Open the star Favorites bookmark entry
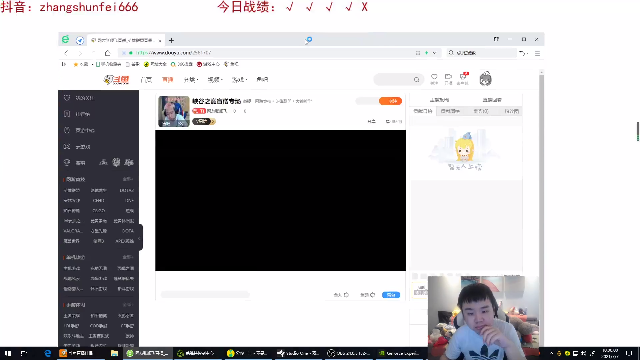The height and width of the screenshot is (360, 640). tap(80, 64)
